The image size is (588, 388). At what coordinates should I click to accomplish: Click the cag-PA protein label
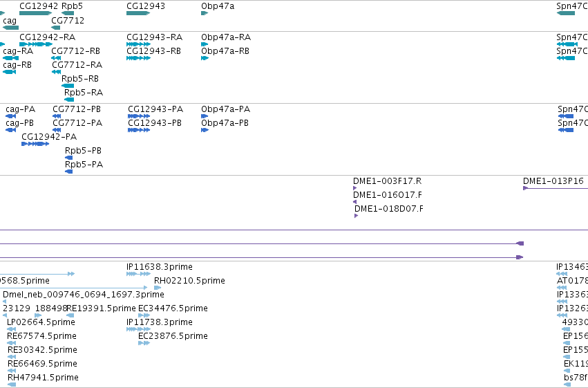click(x=20, y=109)
